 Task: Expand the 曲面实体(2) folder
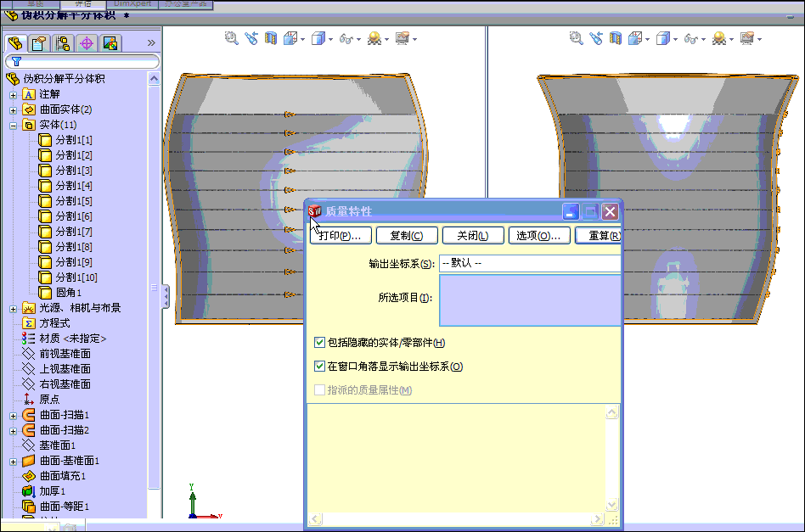point(14,110)
